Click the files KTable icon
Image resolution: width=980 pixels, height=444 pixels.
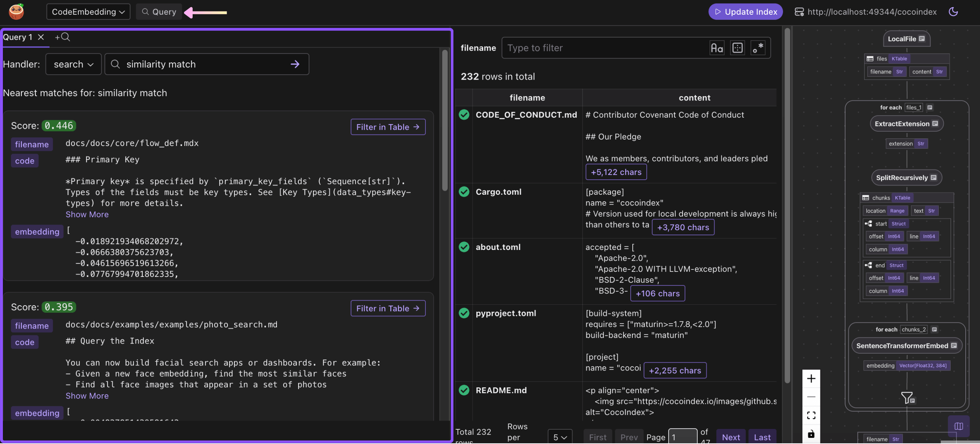870,58
